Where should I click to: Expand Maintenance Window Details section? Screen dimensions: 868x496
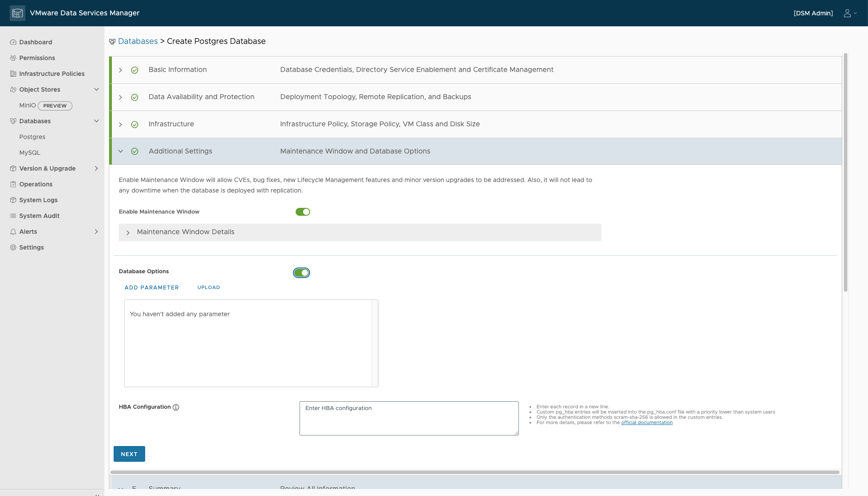pos(128,232)
